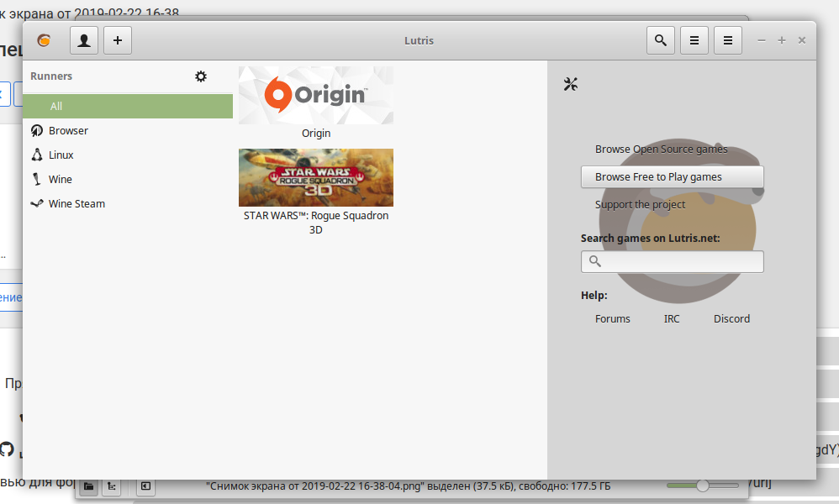Click 'STAR WARS™: Rogue Squadron 3D' title
This screenshot has height=504, width=839.
pyautogui.click(x=316, y=223)
